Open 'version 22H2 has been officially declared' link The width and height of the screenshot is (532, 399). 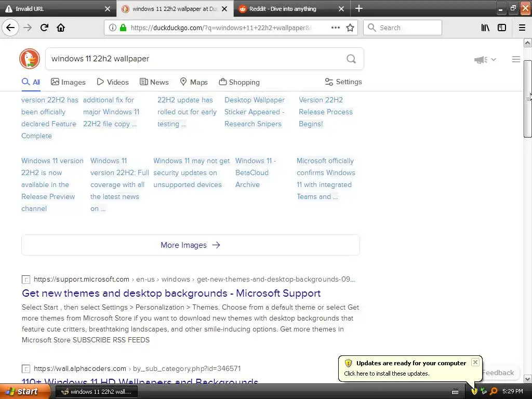pos(49,118)
